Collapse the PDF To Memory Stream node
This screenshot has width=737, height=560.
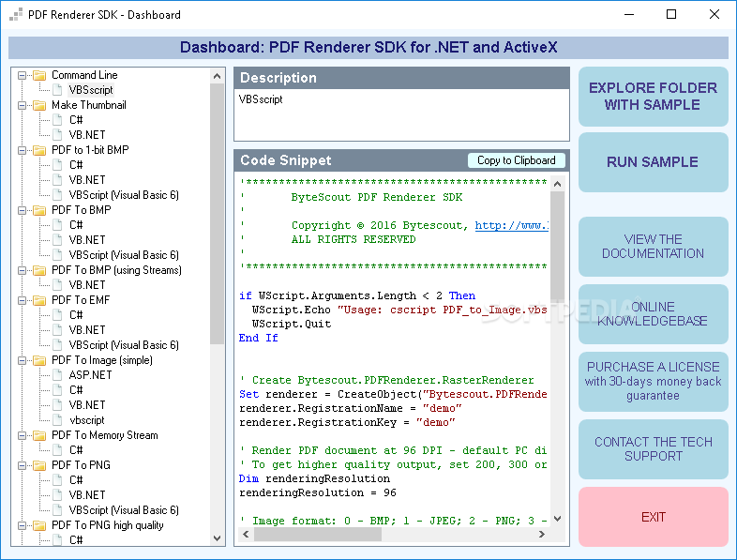click(x=22, y=435)
